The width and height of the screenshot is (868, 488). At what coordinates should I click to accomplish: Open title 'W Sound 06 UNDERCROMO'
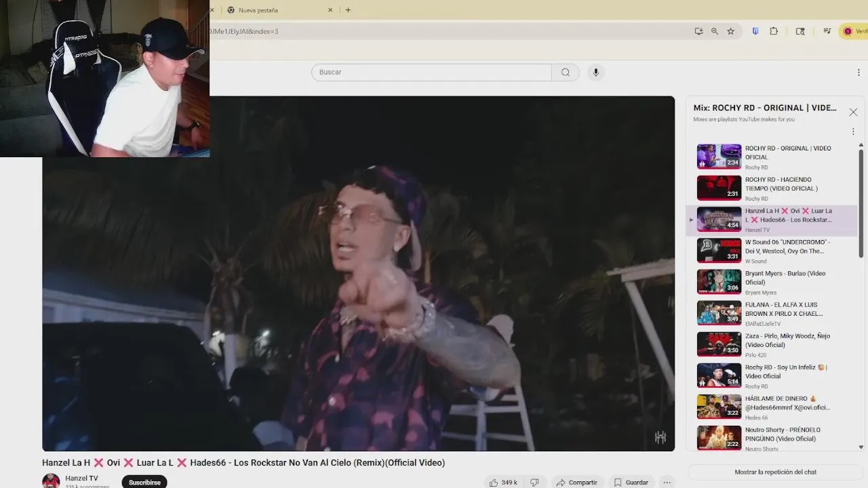(787, 246)
